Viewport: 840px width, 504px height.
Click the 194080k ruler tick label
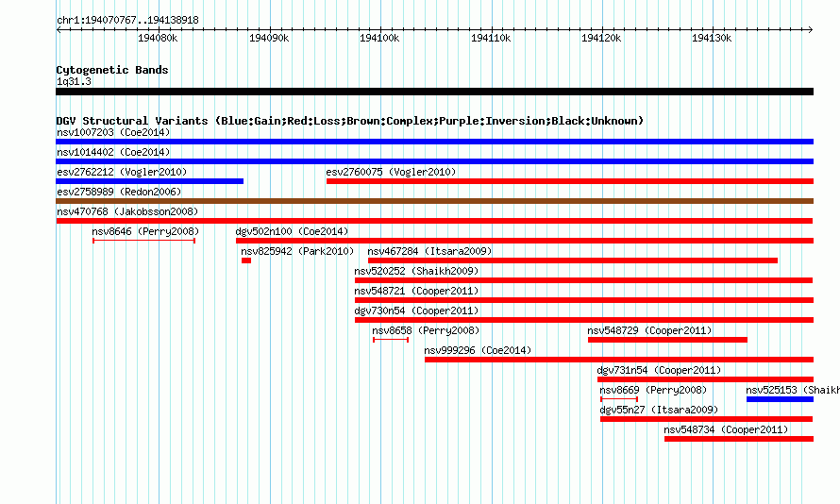click(x=158, y=38)
